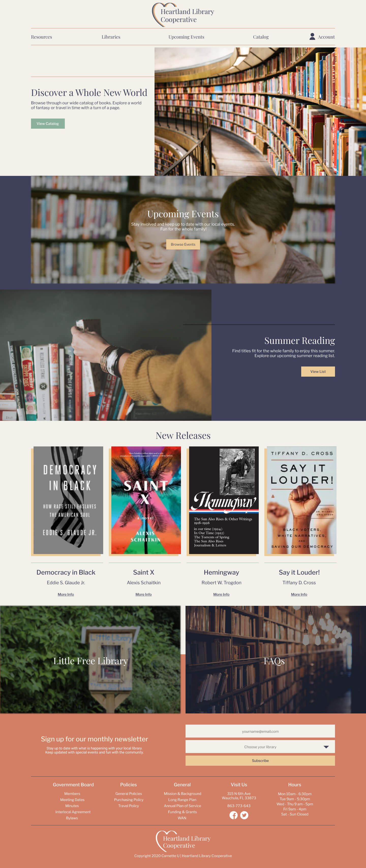The height and width of the screenshot is (868, 366).
Task: Click the footer Heartland Library logo
Action: (x=183, y=841)
